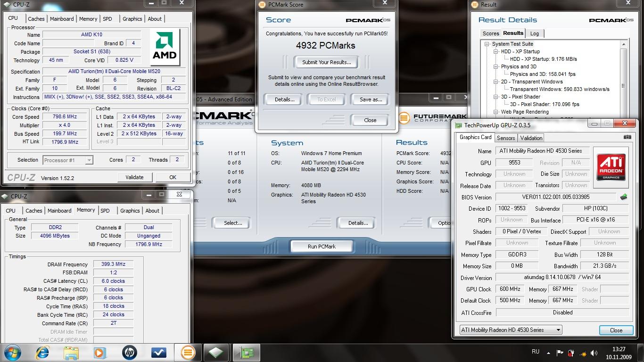Collapse the Web Page Rendering node
This screenshot has height=362, width=644.
[496, 112]
